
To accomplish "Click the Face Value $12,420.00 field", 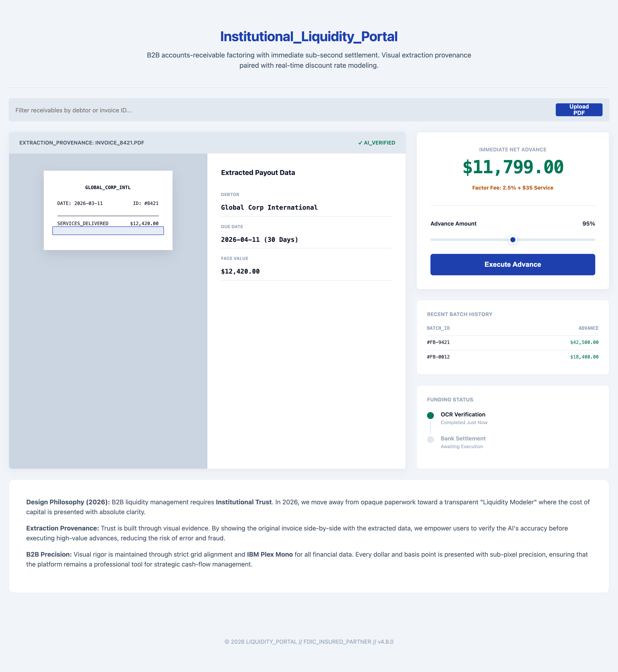I will point(240,271).
